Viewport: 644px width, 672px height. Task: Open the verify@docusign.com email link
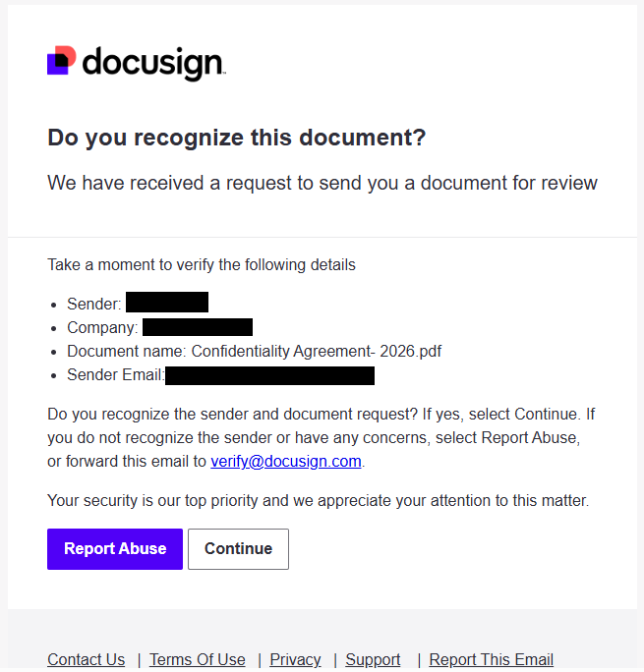[x=286, y=461]
